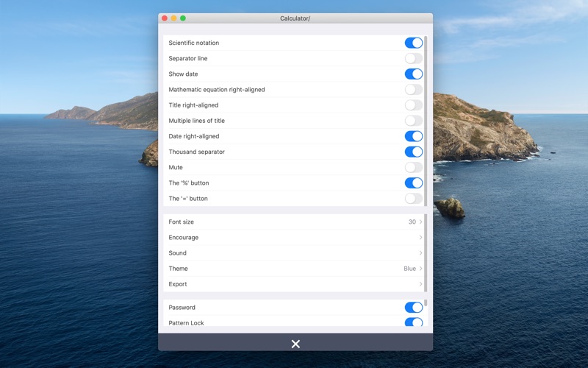The height and width of the screenshot is (368, 588).
Task: Enable Multiple lines of title switch
Action: coord(414,121)
